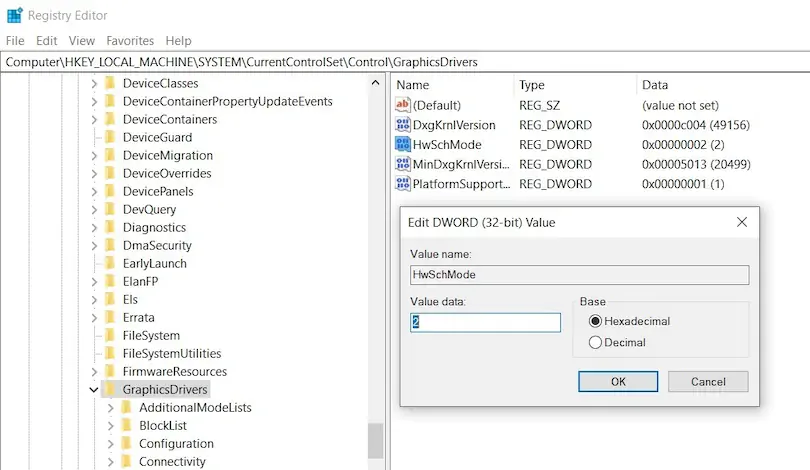The width and height of the screenshot is (810, 470).
Task: Click the FileSystem folder icon
Action: tap(110, 335)
